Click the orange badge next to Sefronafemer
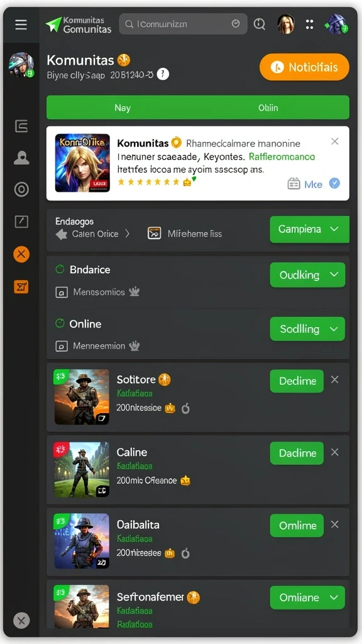Image resolution: width=362 pixels, height=644 pixels. point(194,597)
